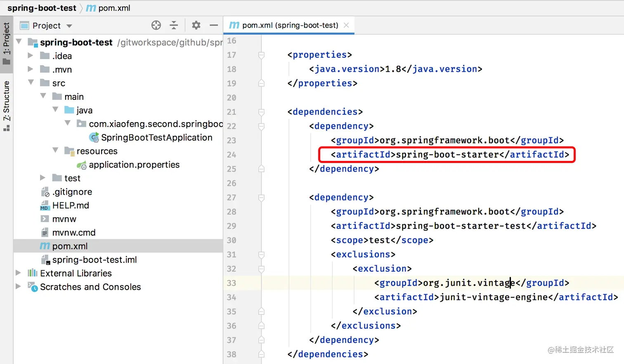The width and height of the screenshot is (624, 364).
Task: Select the test folder icon
Action: pyautogui.click(x=57, y=178)
